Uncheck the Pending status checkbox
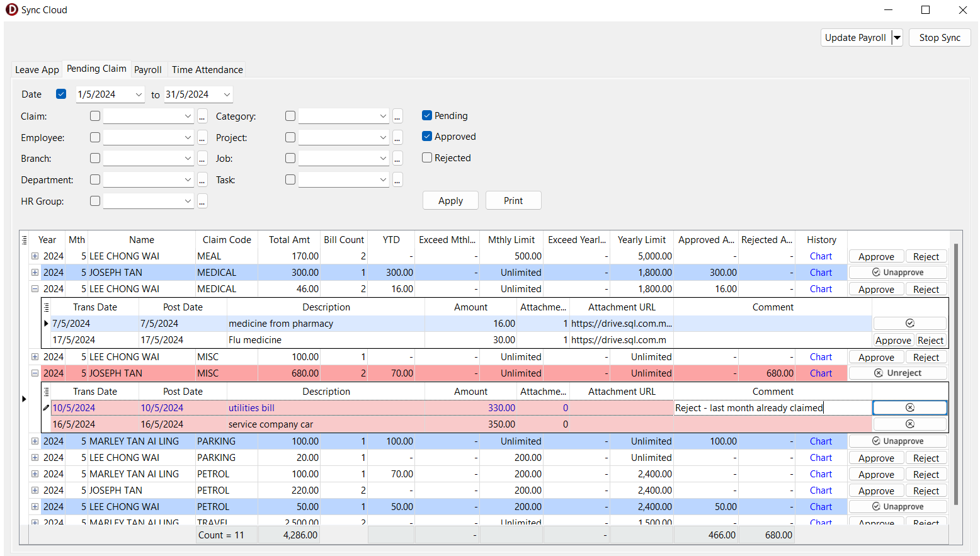Viewport: 980px width, 556px height. (427, 116)
